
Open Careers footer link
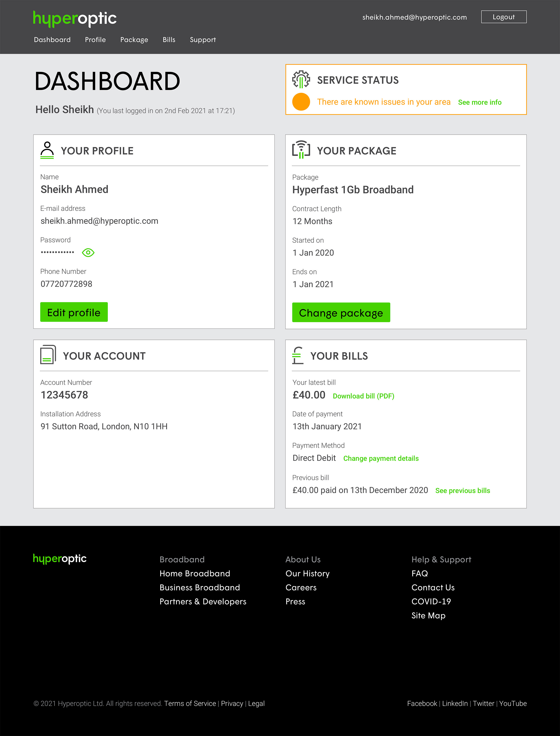(301, 587)
